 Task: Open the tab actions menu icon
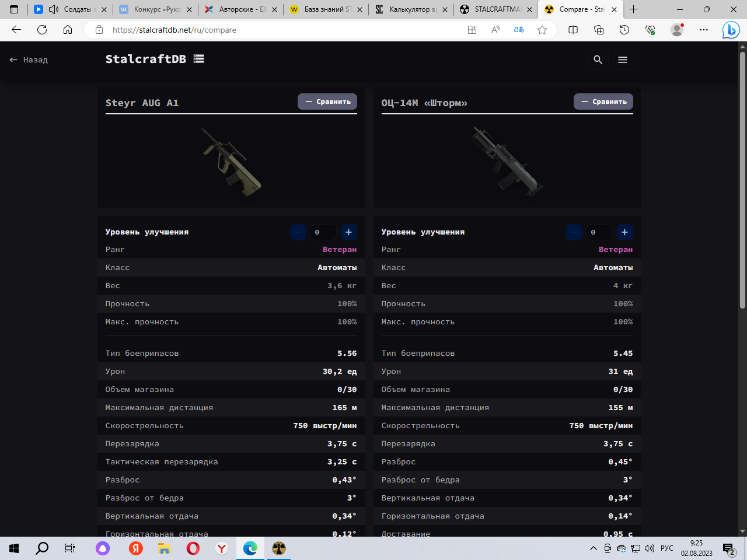coord(14,9)
